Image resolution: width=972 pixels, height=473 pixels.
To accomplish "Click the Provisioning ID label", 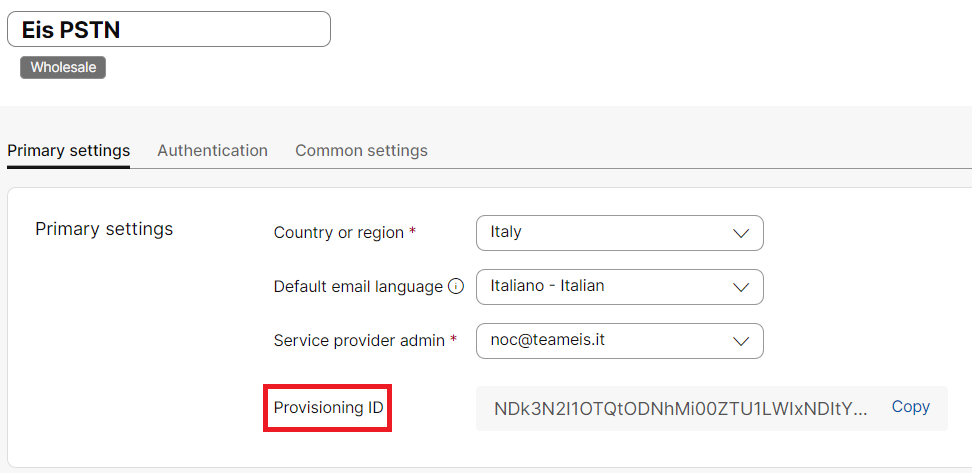I will point(328,408).
